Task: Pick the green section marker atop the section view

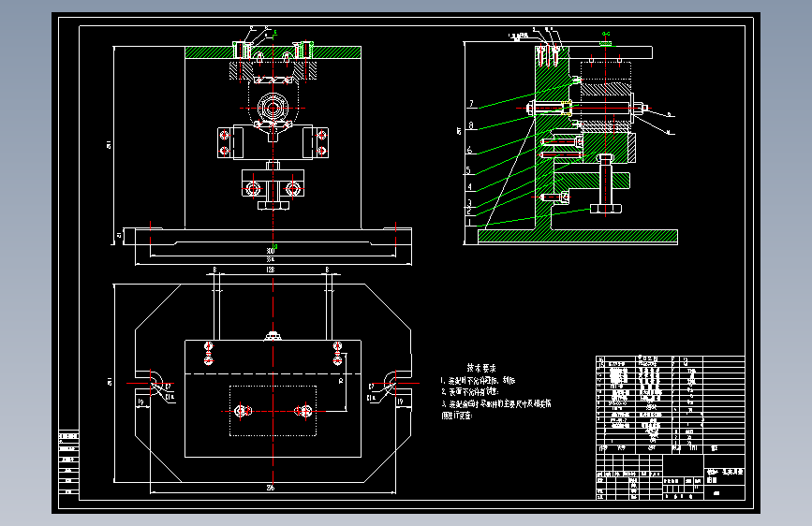Action: click(x=606, y=35)
